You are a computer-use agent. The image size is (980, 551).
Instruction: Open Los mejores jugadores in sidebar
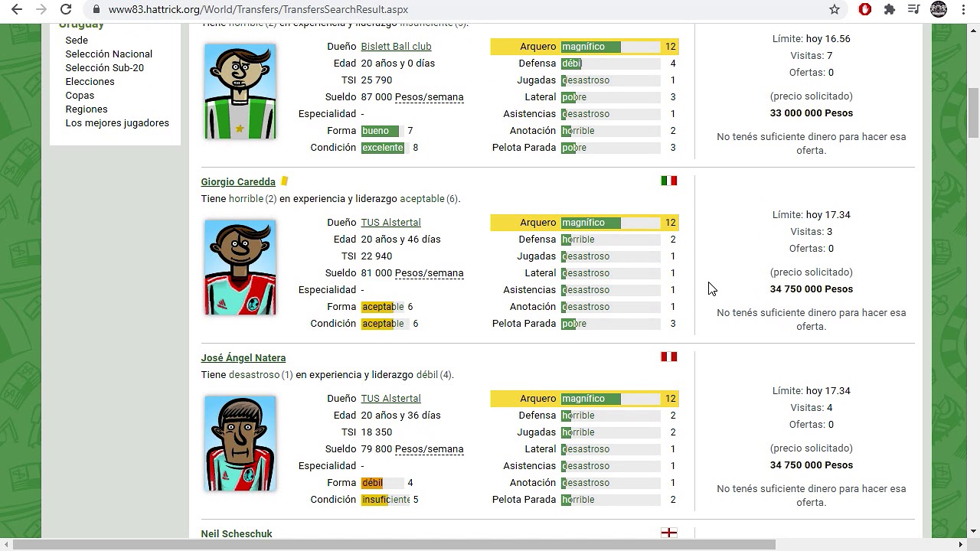pyautogui.click(x=117, y=122)
